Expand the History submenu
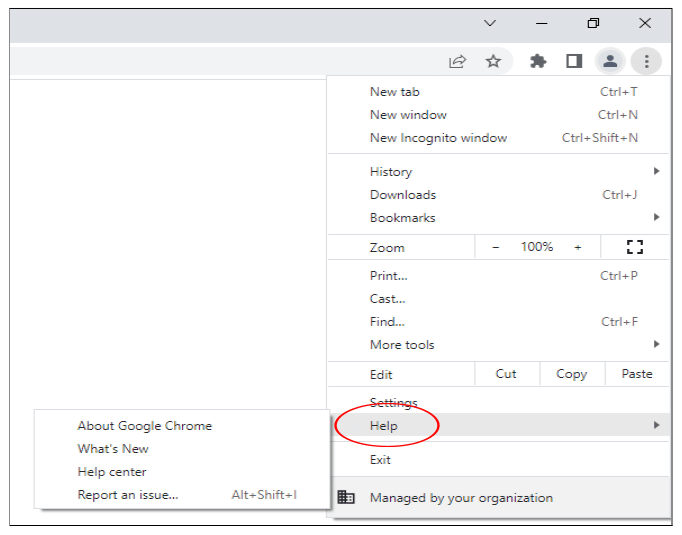The width and height of the screenshot is (682, 535). pyautogui.click(x=498, y=172)
